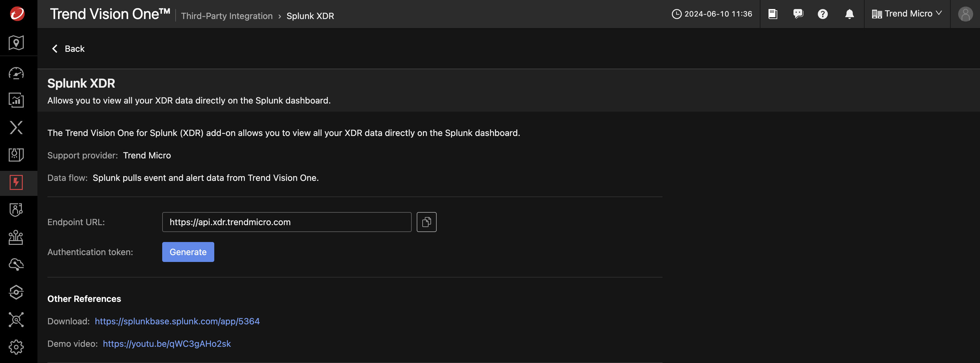Screen dimensions: 980x363
Task: Copy the Endpoint URL with clipboard icon
Action: [x=426, y=222]
